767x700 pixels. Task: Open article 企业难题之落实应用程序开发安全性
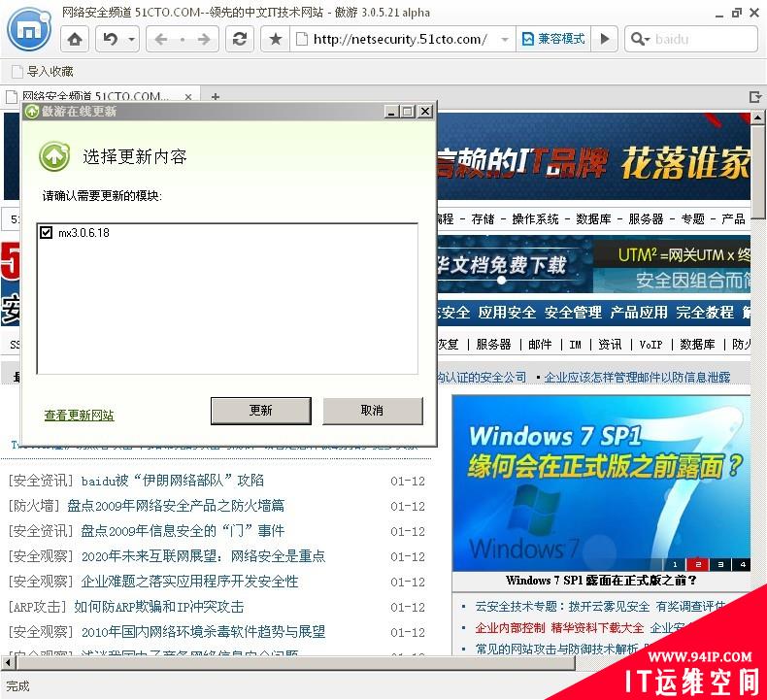[x=189, y=582]
